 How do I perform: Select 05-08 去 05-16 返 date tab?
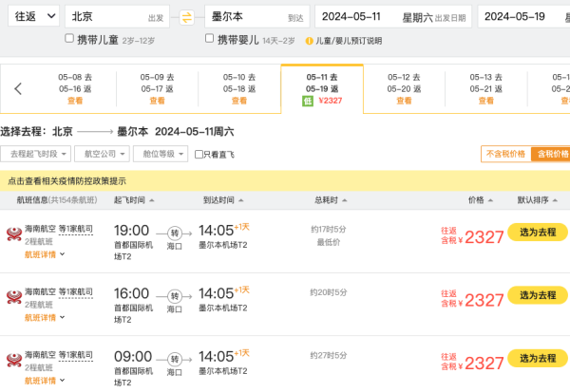(x=75, y=89)
